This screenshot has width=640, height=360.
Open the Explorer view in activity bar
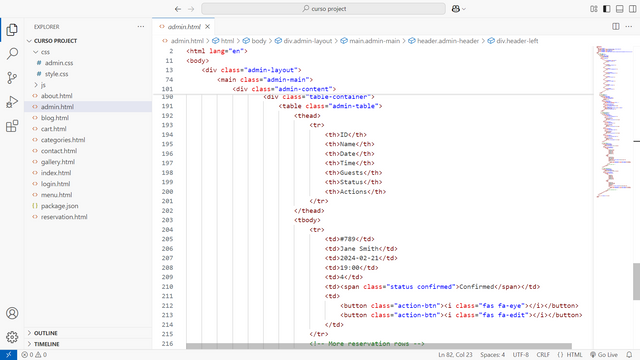[x=12, y=29]
